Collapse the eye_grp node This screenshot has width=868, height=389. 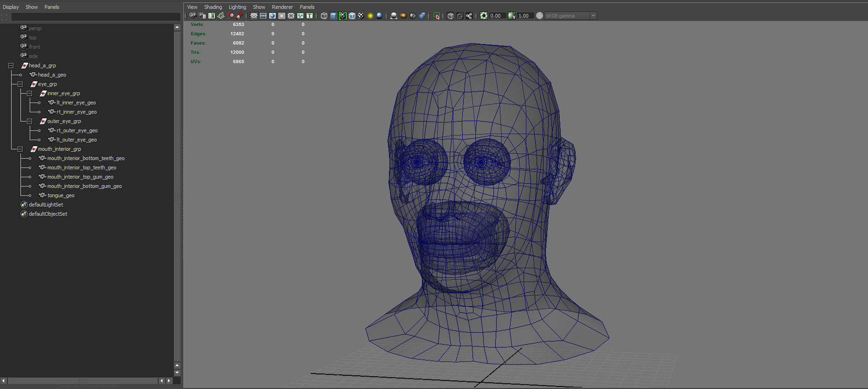pos(20,84)
